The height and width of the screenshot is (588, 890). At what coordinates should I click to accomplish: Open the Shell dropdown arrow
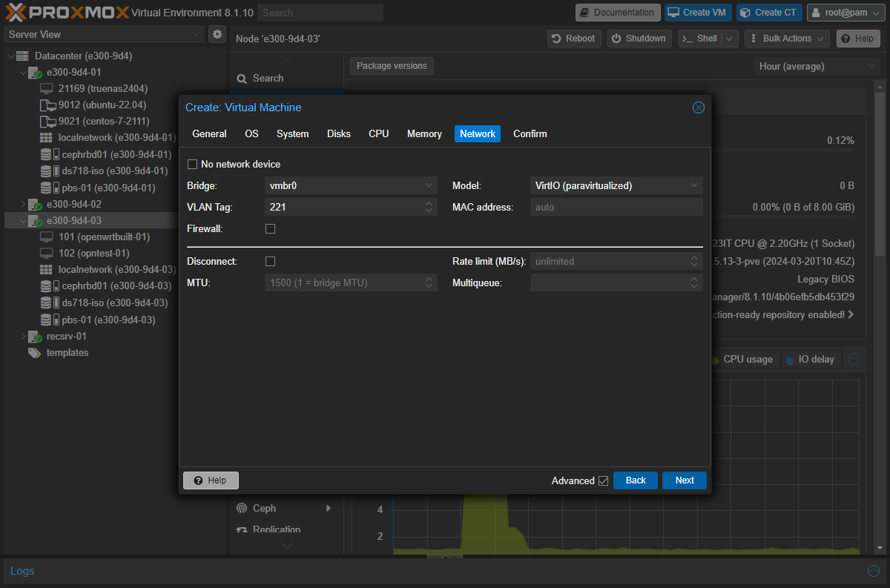tap(731, 39)
